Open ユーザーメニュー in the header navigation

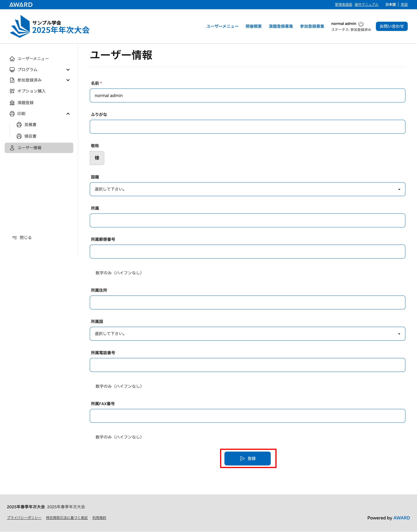pyautogui.click(x=222, y=26)
